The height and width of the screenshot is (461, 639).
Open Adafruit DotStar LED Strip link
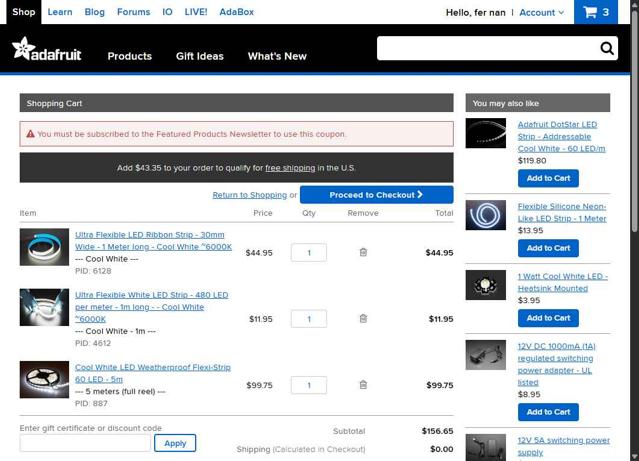tap(562, 137)
